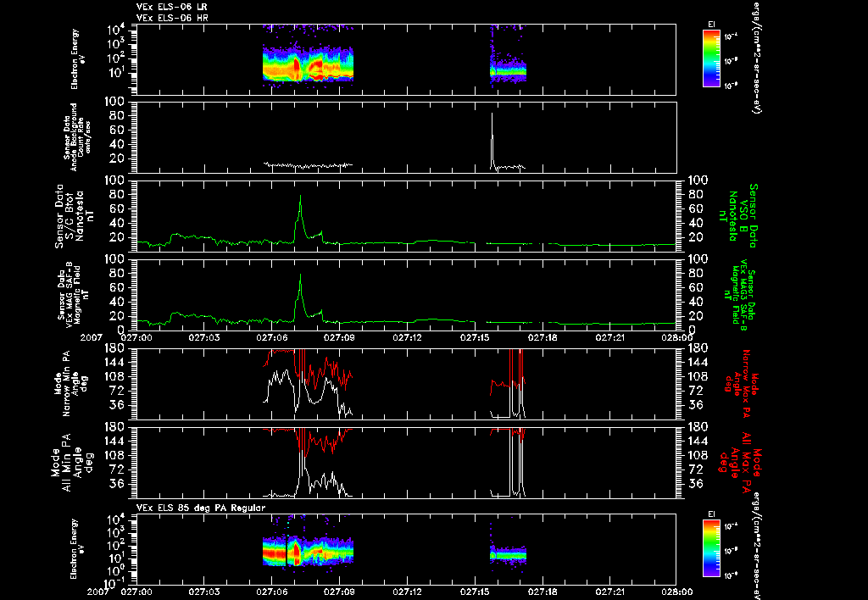This screenshot has height=600, width=868.
Task: Click 027:18 below the MAG SAF-B panel
Action: pos(542,337)
